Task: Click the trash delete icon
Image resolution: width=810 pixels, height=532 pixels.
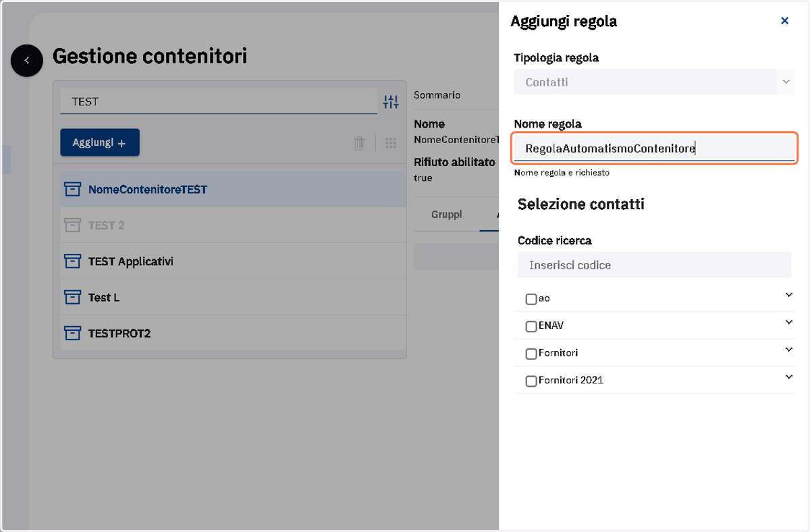Action: tap(360, 143)
